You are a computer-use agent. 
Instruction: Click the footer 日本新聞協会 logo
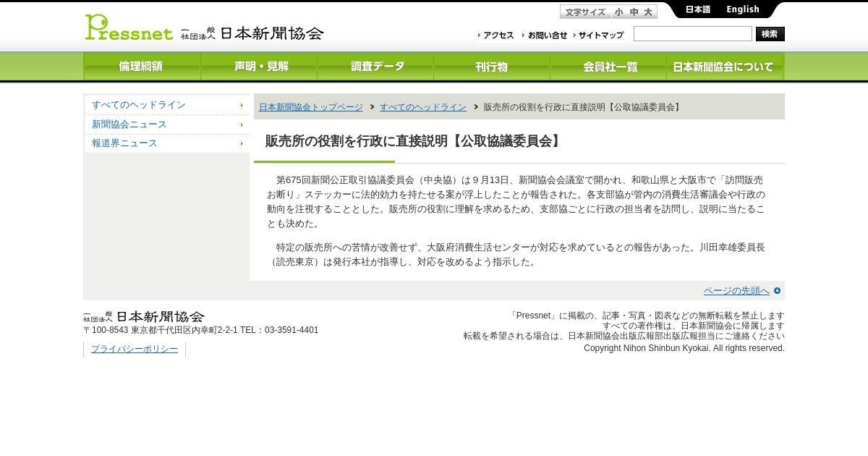click(144, 316)
